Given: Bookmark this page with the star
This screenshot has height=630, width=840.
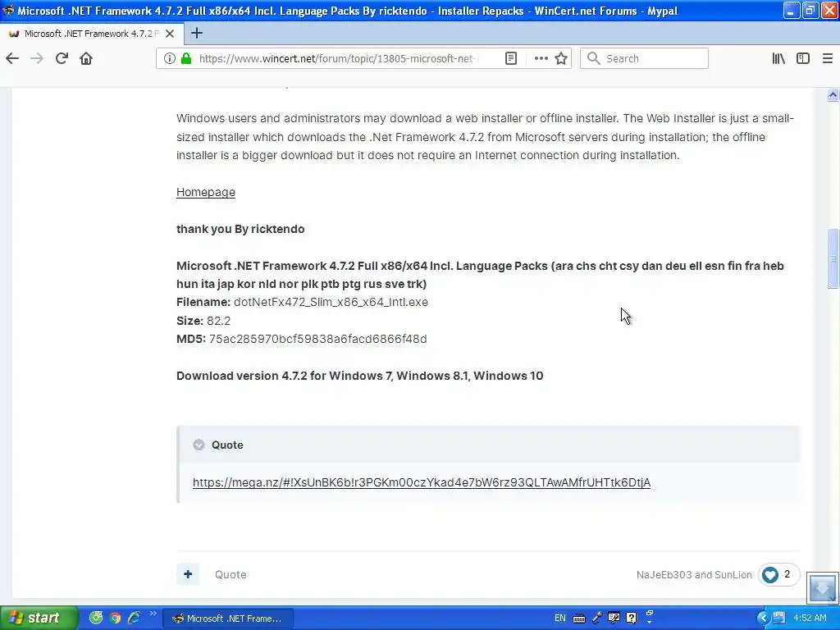Looking at the screenshot, I should coord(561,58).
